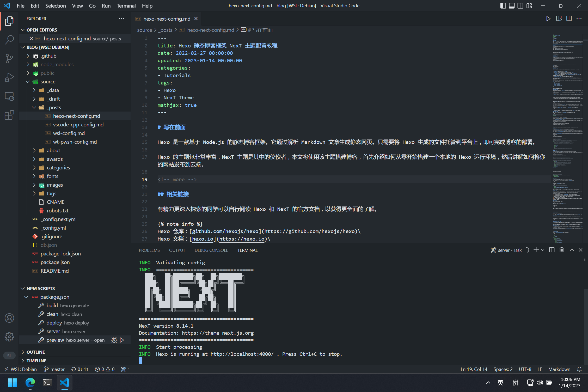Open the Manage gear menu
The height and width of the screenshot is (392, 588).
tap(9, 337)
